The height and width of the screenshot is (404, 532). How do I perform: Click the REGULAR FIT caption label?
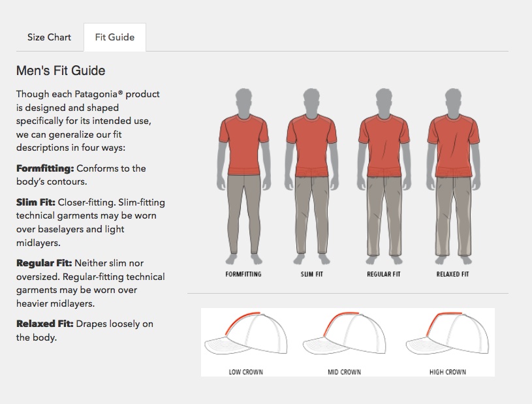click(x=383, y=275)
